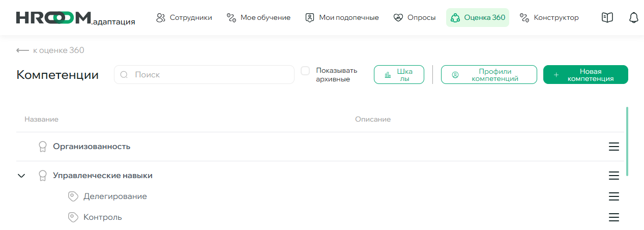
Task: Open hamburger menu for Контроль row
Action: (613, 217)
